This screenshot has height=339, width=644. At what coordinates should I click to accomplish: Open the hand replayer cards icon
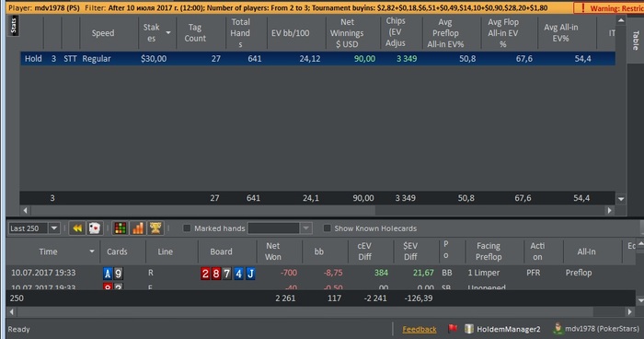(95, 228)
